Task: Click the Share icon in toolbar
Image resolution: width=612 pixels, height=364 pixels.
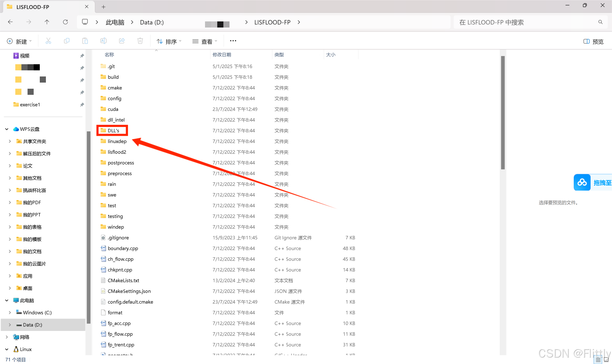Action: (122, 41)
